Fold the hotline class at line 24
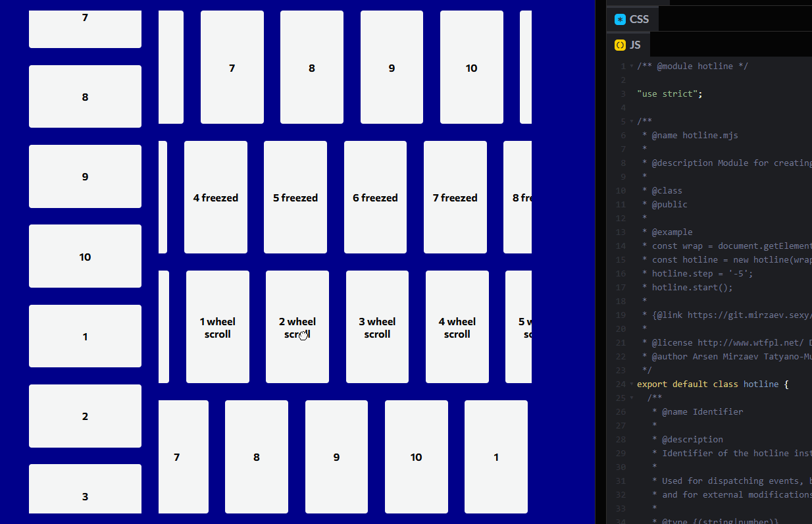This screenshot has height=524, width=812. coord(632,384)
